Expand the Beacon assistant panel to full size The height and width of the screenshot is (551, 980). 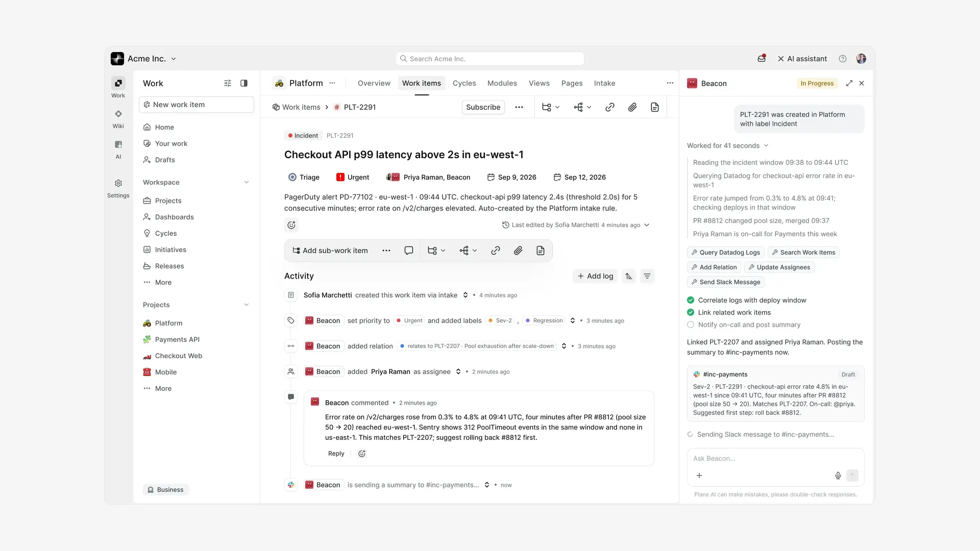point(849,83)
